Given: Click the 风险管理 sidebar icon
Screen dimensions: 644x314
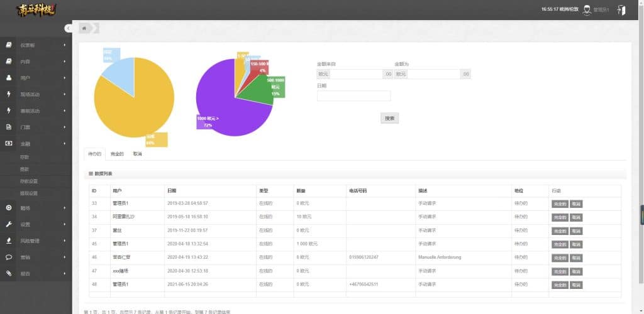Looking at the screenshot, I should click(x=9, y=241).
